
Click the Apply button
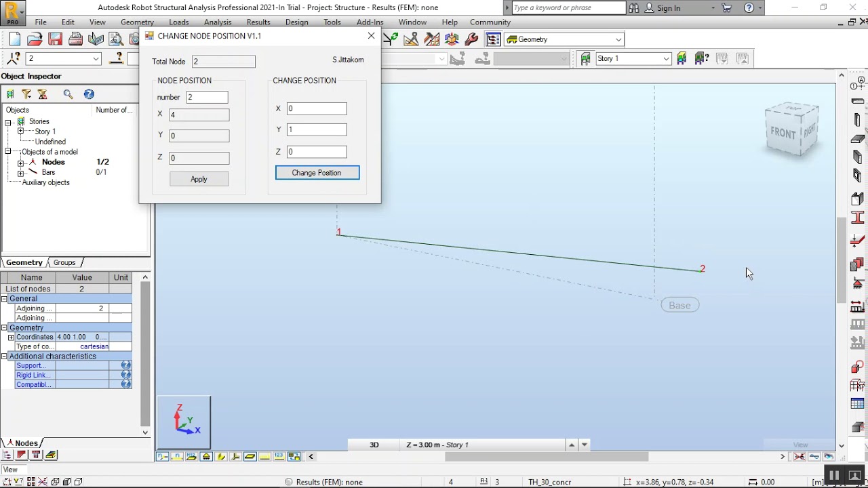(x=199, y=179)
